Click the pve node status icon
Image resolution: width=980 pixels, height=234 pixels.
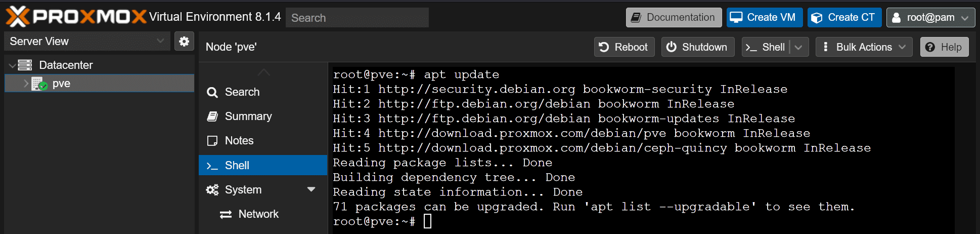[39, 84]
